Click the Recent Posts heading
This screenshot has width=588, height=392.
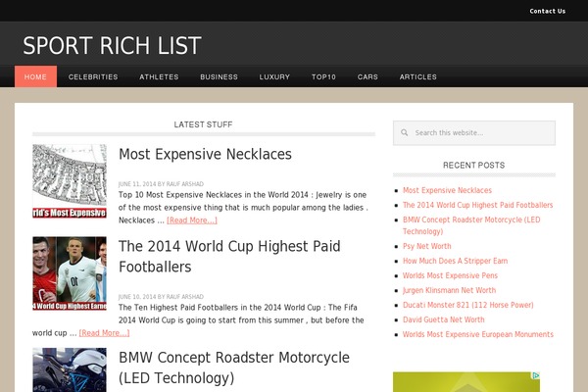tap(474, 165)
